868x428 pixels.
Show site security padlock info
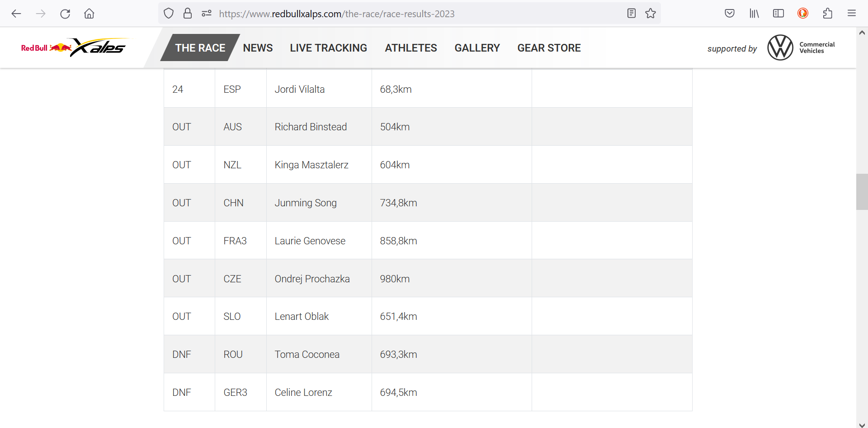(188, 14)
